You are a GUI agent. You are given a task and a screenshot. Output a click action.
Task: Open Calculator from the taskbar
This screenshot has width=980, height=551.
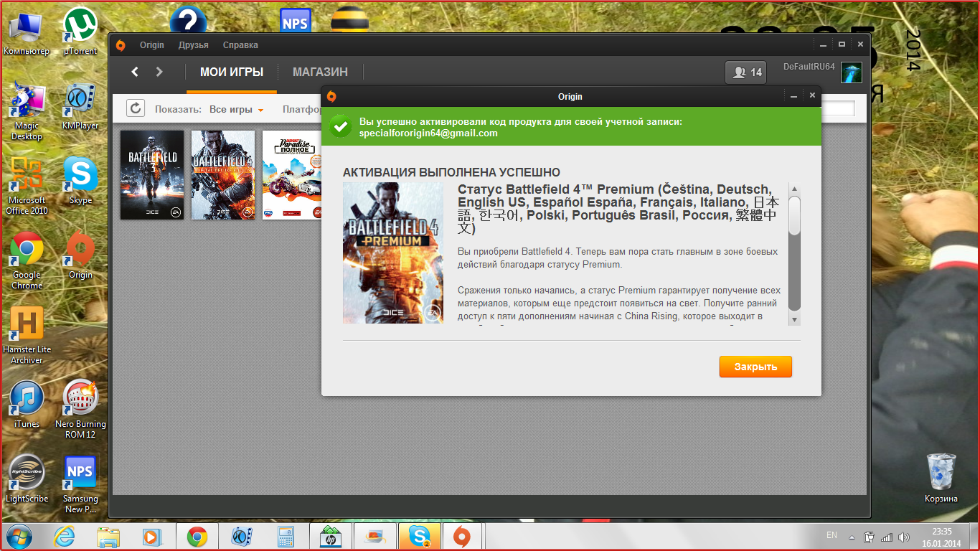coord(286,536)
